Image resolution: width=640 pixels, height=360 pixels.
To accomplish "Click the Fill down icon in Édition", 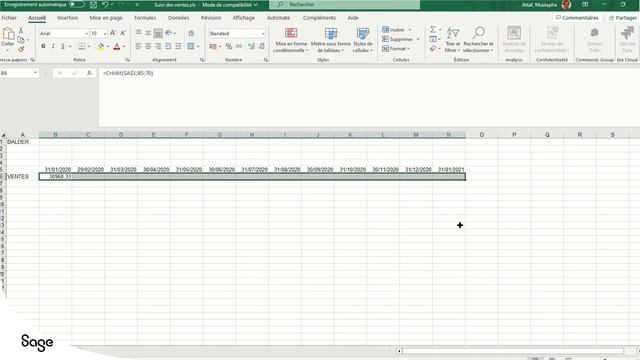I will (433, 39).
